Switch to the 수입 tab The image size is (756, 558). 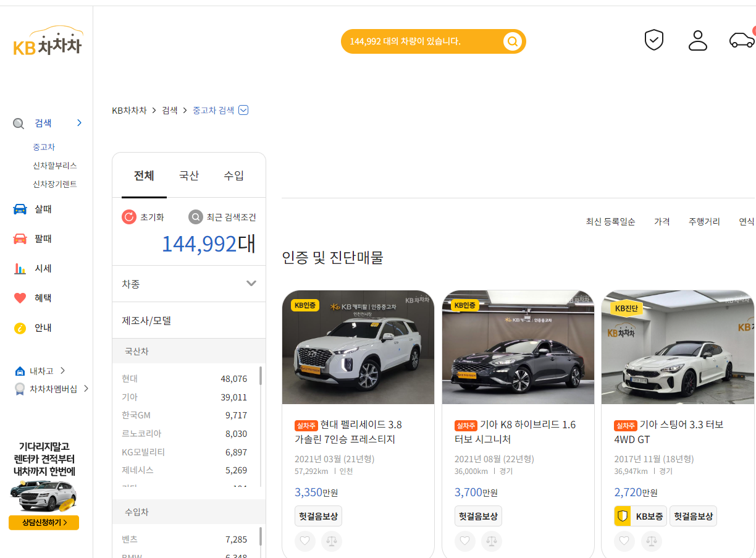(233, 175)
